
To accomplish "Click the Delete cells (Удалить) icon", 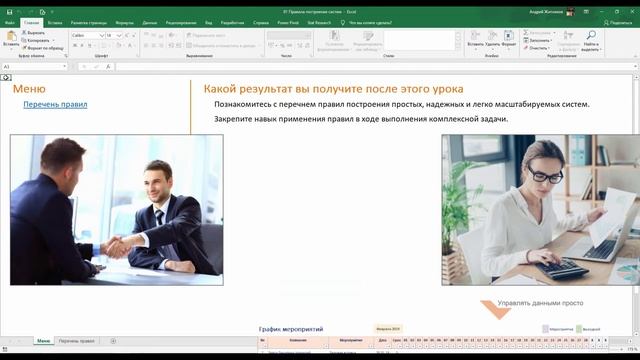I will coord(492,35).
